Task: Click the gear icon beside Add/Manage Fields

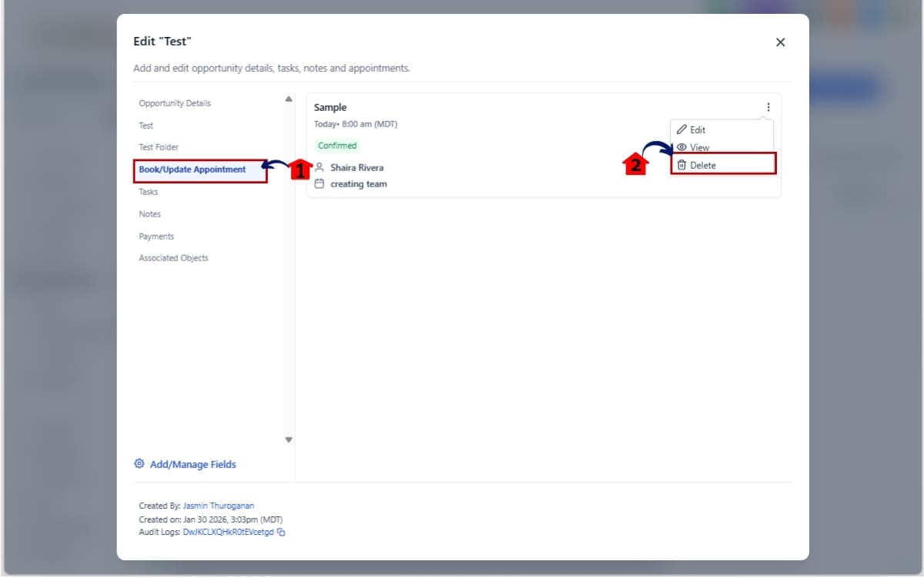Action: (139, 464)
